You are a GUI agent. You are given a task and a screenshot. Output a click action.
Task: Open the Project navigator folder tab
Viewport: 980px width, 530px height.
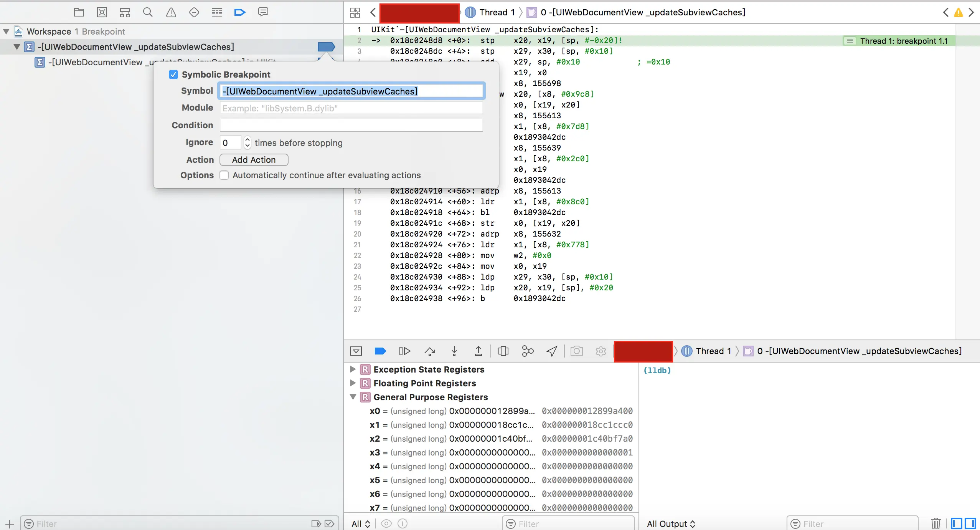pos(79,12)
